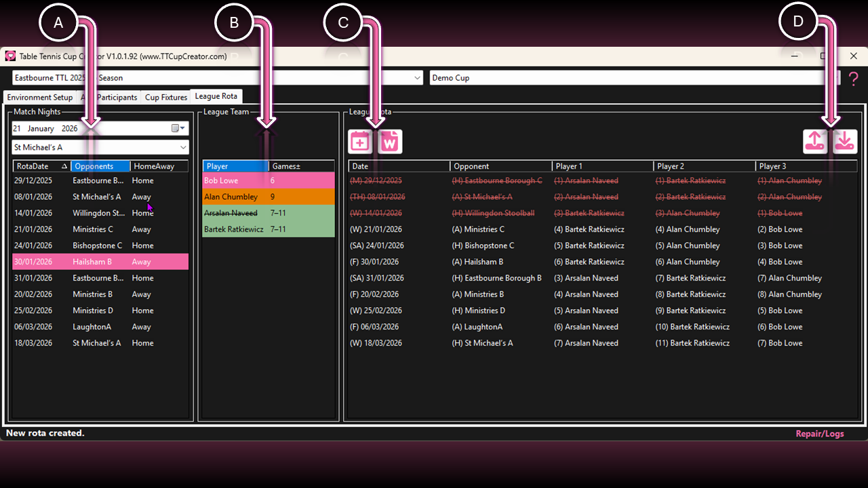Image resolution: width=868 pixels, height=488 pixels.
Task: Click the (8) Alan Chumbley cell
Action: pos(789,294)
